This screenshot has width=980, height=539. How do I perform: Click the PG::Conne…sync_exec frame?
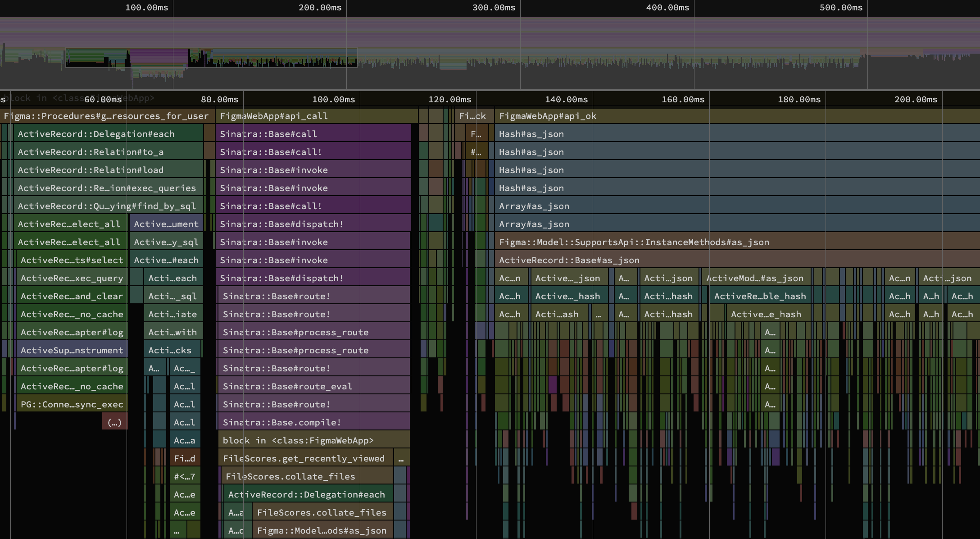(x=72, y=404)
